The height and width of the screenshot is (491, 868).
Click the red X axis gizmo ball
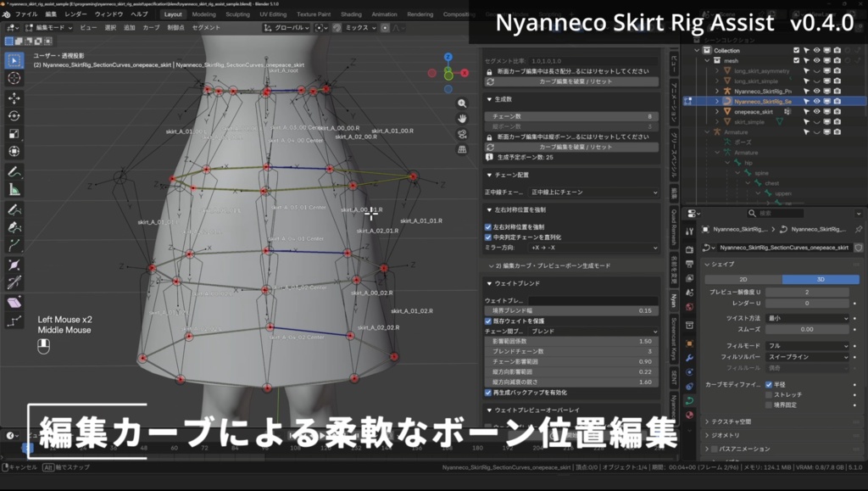pyautogui.click(x=465, y=73)
